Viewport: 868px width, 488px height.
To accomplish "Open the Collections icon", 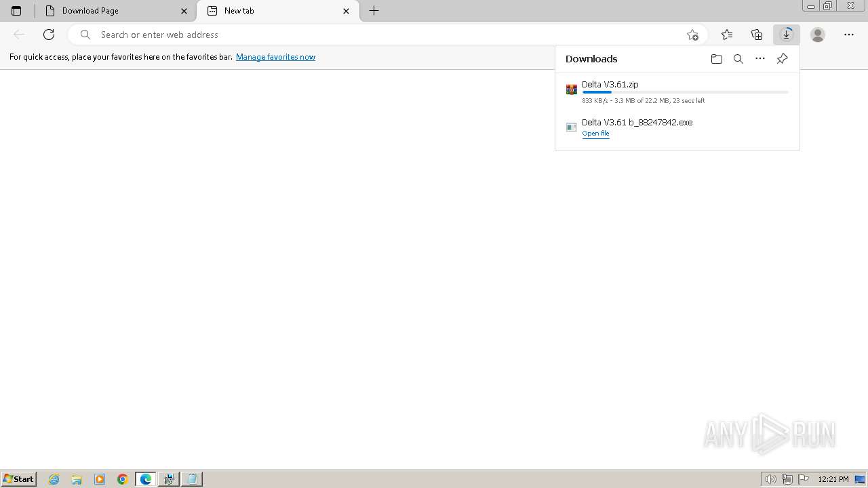I will 757,35.
